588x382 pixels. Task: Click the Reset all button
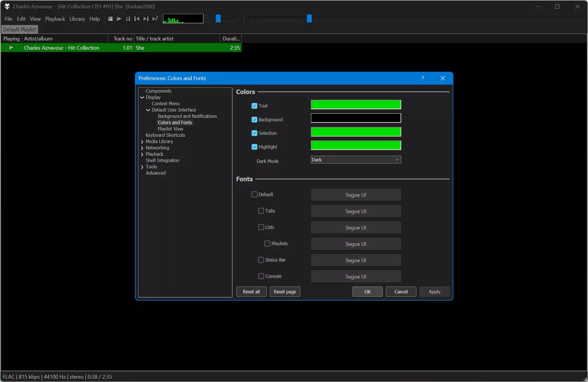point(252,292)
